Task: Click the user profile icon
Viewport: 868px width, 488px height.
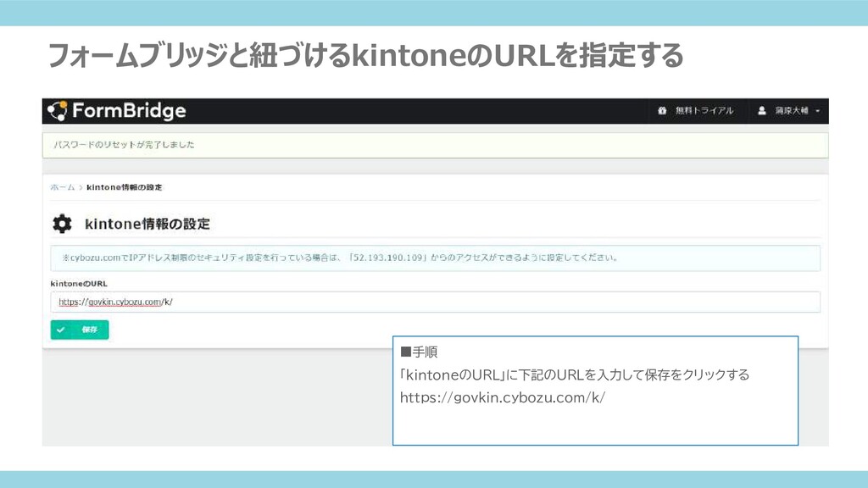Action: click(762, 111)
